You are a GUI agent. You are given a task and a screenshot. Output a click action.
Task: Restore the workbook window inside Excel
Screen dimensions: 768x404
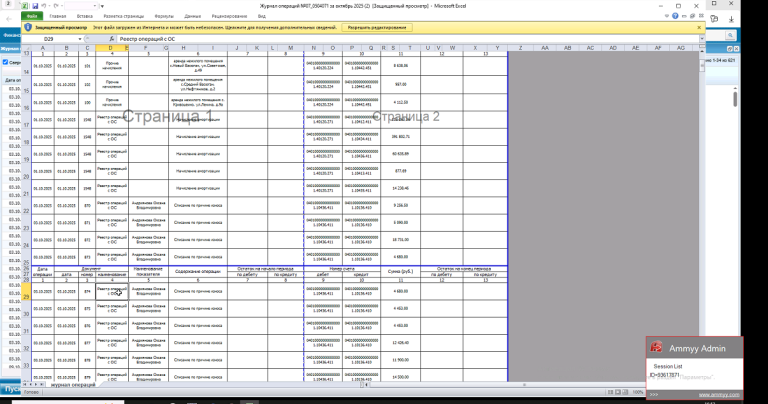pos(692,16)
